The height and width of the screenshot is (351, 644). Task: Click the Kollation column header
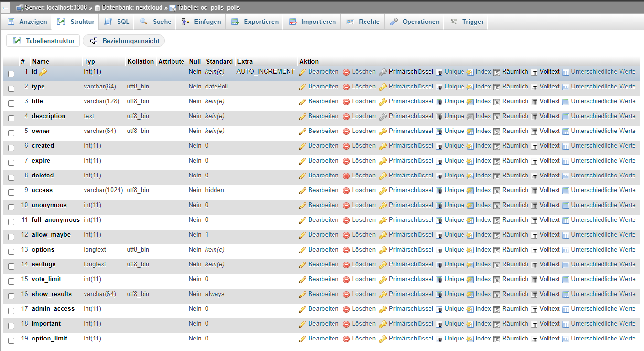[x=140, y=61]
